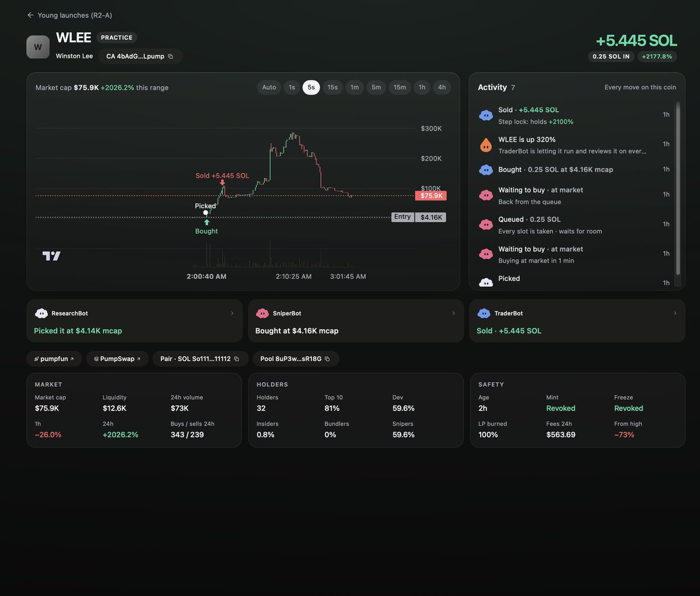The height and width of the screenshot is (596, 700).
Task: Choose the 15m timeframe tab
Action: [400, 87]
